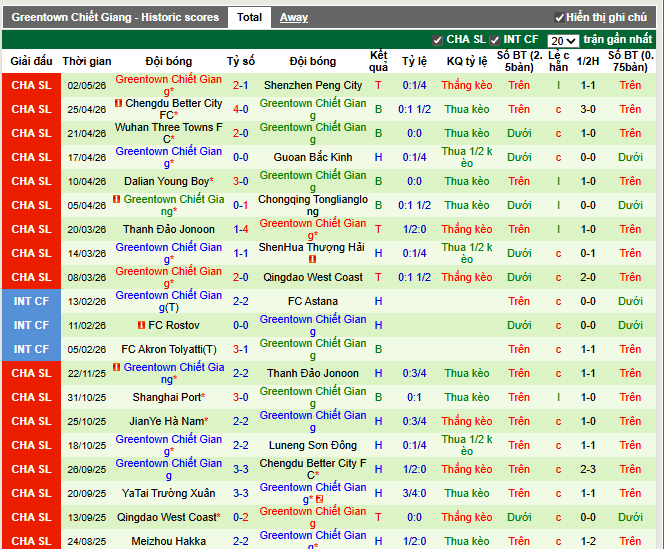Open Shanghai Port team link

click(x=169, y=397)
